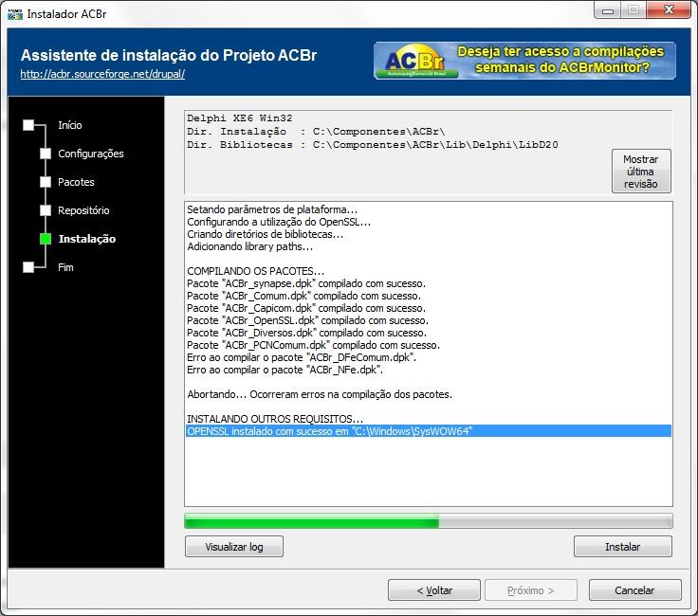Click the Instalação step label

(87, 239)
